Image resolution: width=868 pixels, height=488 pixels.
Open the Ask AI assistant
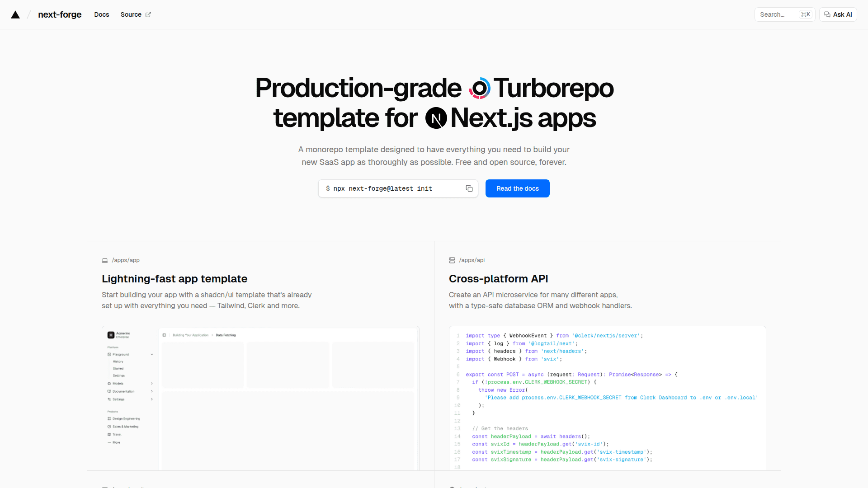coord(838,14)
